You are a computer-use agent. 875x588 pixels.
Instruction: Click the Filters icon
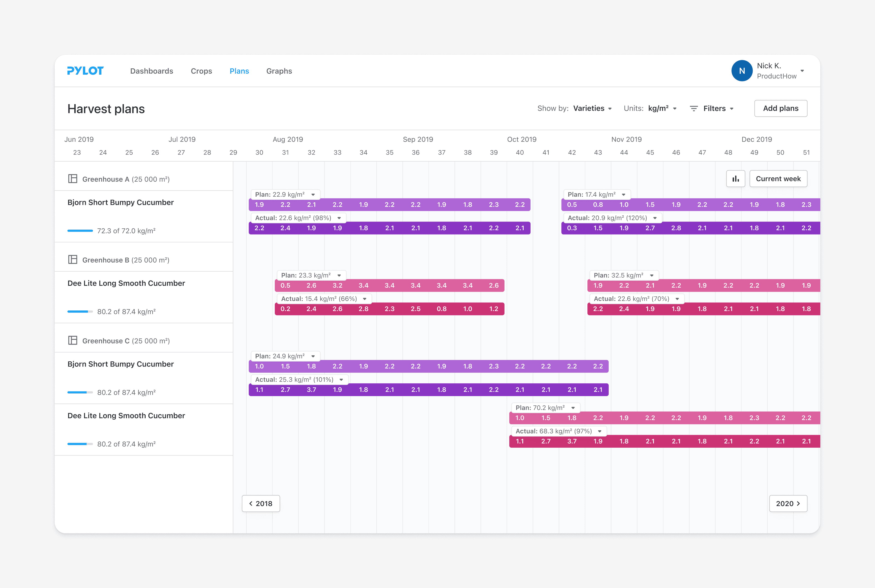pyautogui.click(x=694, y=109)
